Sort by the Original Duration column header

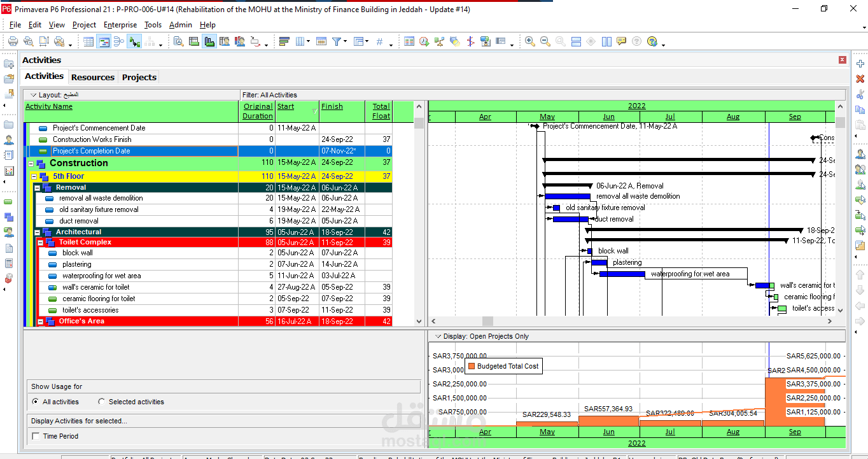(258, 111)
